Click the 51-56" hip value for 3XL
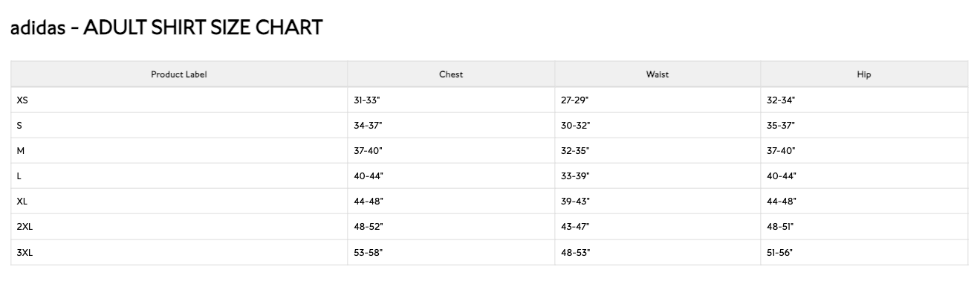The image size is (980, 293). click(779, 253)
